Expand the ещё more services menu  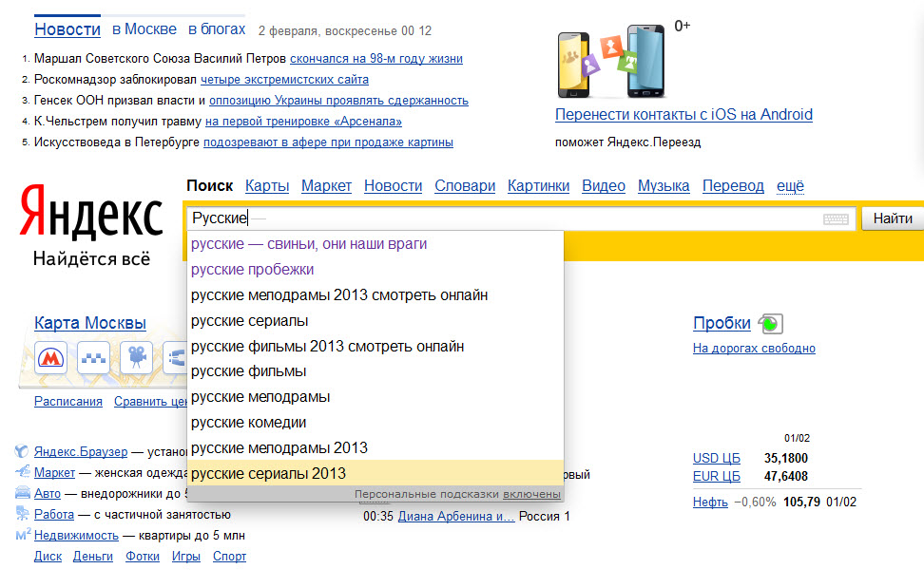click(x=790, y=186)
